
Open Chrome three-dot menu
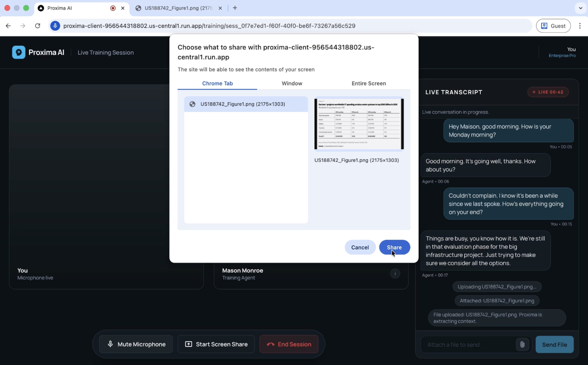click(x=580, y=26)
